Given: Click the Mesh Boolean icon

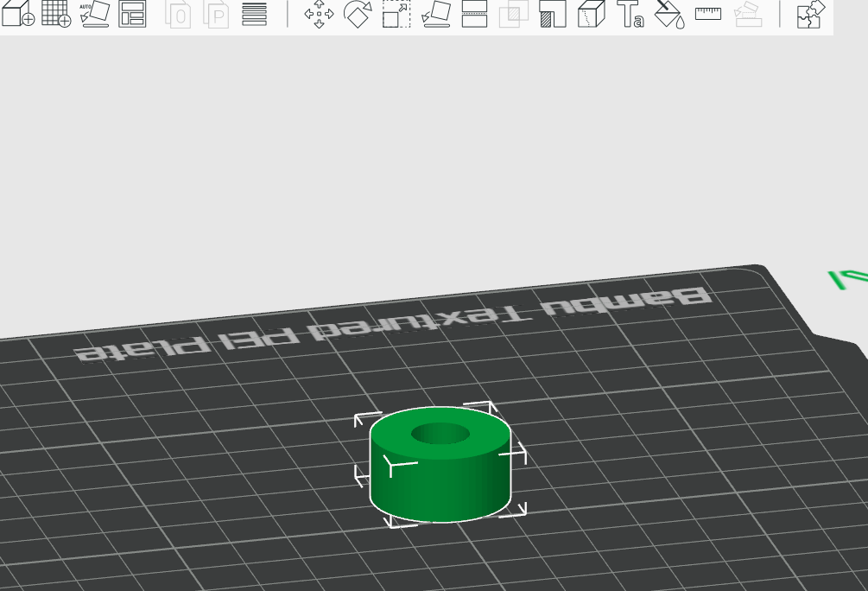Looking at the screenshot, I should (x=514, y=14).
